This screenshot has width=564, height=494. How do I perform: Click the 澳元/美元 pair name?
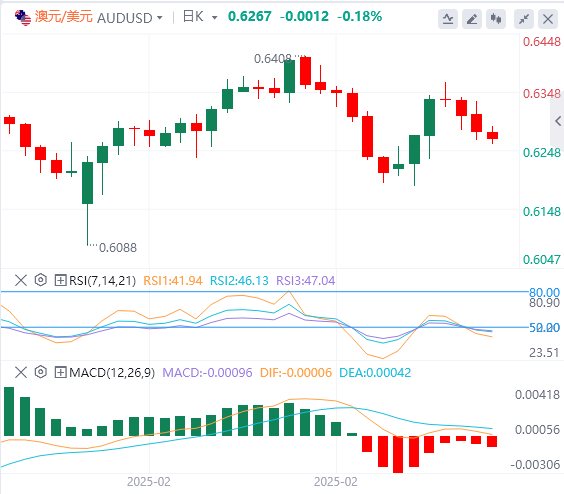64,17
